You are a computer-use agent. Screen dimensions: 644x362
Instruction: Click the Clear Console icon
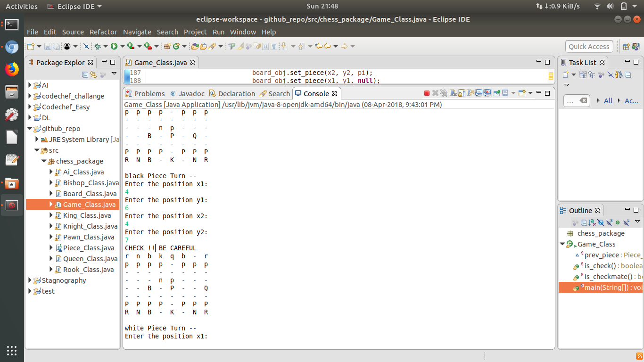pyautogui.click(x=453, y=93)
